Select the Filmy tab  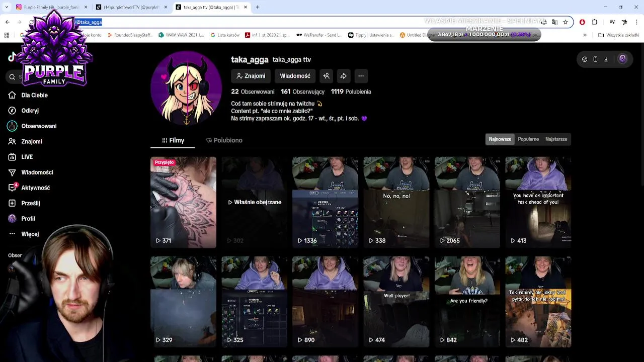(x=173, y=140)
